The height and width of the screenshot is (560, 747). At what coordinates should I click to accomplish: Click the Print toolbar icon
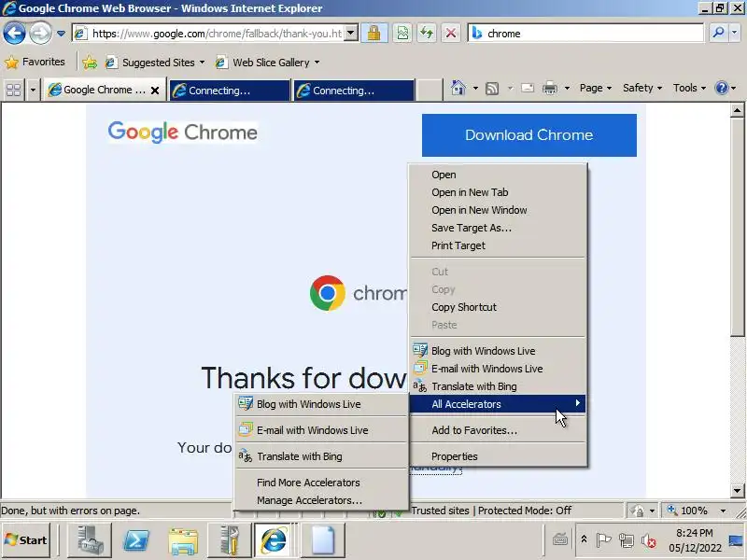(550, 88)
